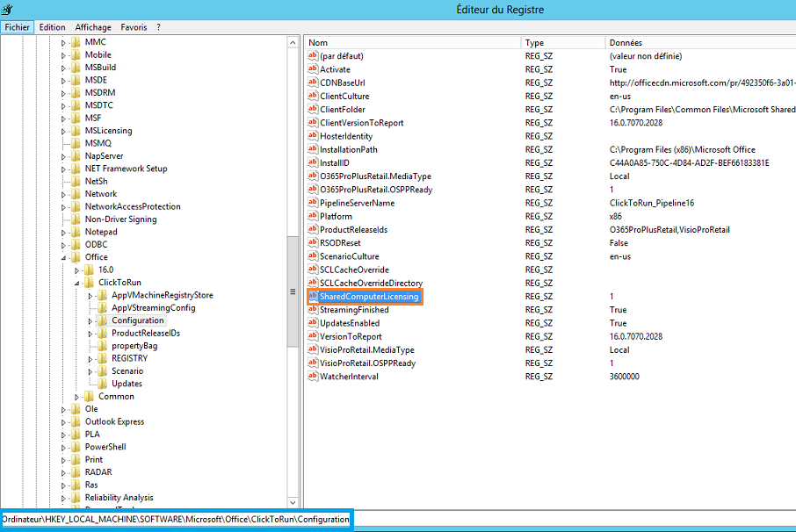This screenshot has height=532, width=796.
Task: Expand the ProductReleaseIDs subkey
Action: (90, 334)
